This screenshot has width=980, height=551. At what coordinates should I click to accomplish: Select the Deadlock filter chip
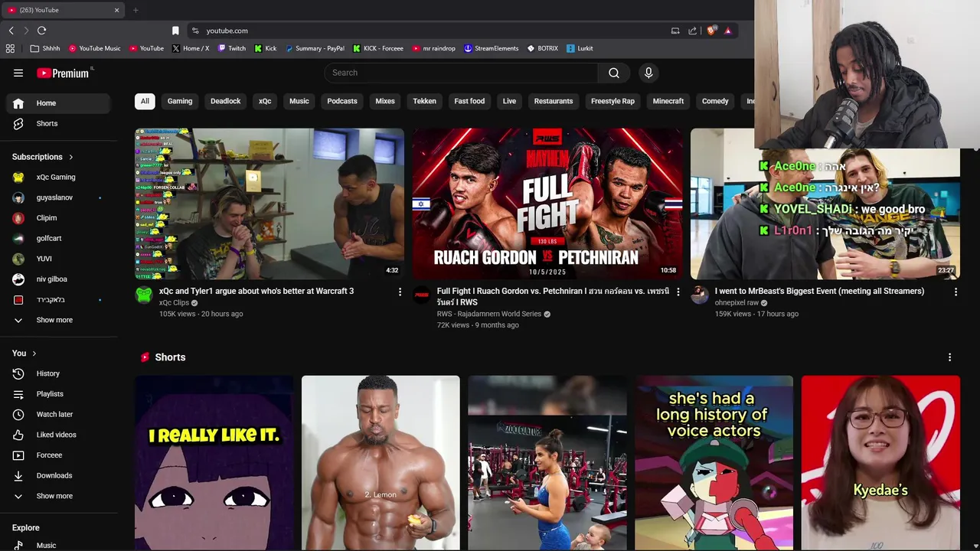click(226, 101)
